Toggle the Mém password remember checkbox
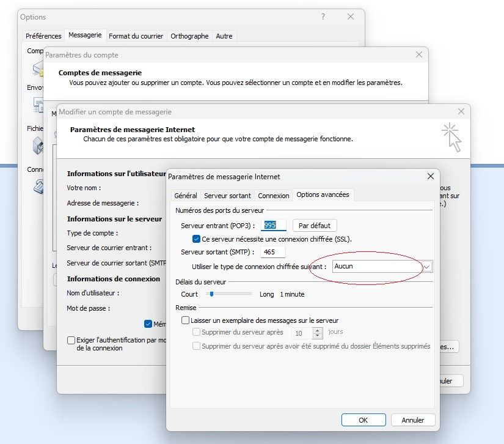504x444 pixels. pos(148,324)
